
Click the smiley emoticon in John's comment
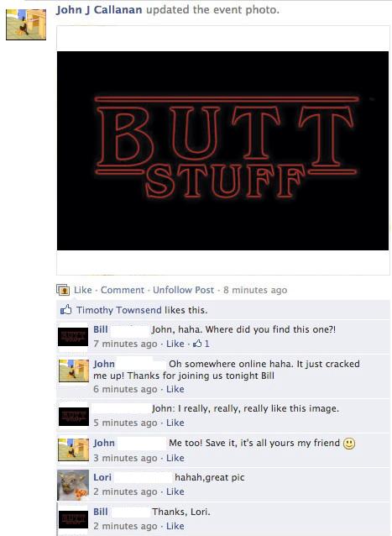click(x=349, y=444)
